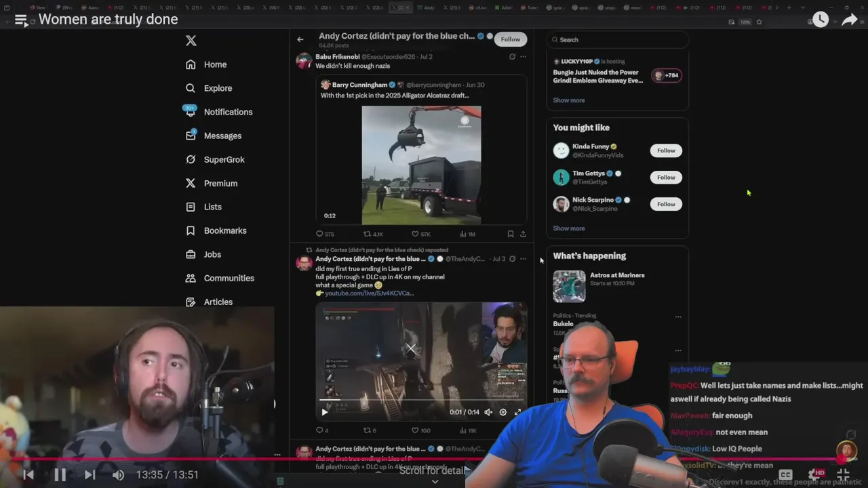
Task: Like the post with 100 likes
Action: pos(416,430)
